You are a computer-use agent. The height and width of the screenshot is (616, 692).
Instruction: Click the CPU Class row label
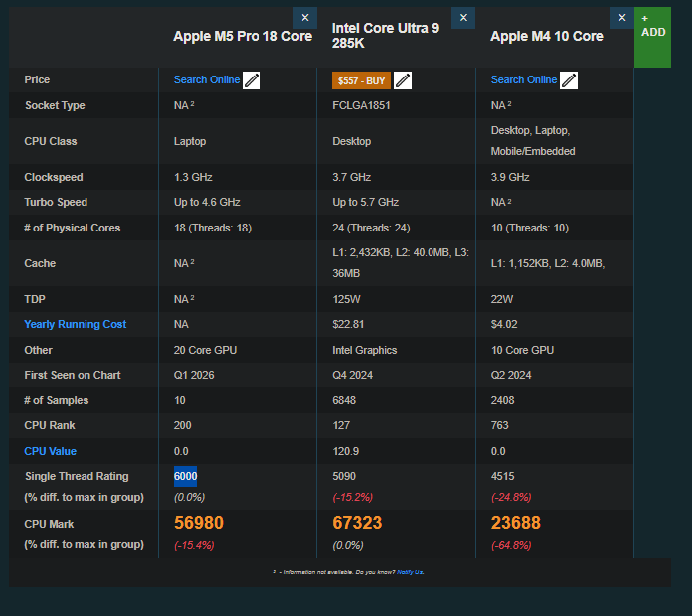(51, 141)
